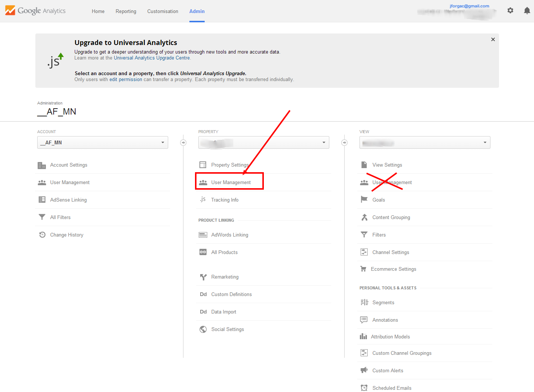Click the Account Settings building icon
The width and height of the screenshot is (534, 392).
[42, 165]
